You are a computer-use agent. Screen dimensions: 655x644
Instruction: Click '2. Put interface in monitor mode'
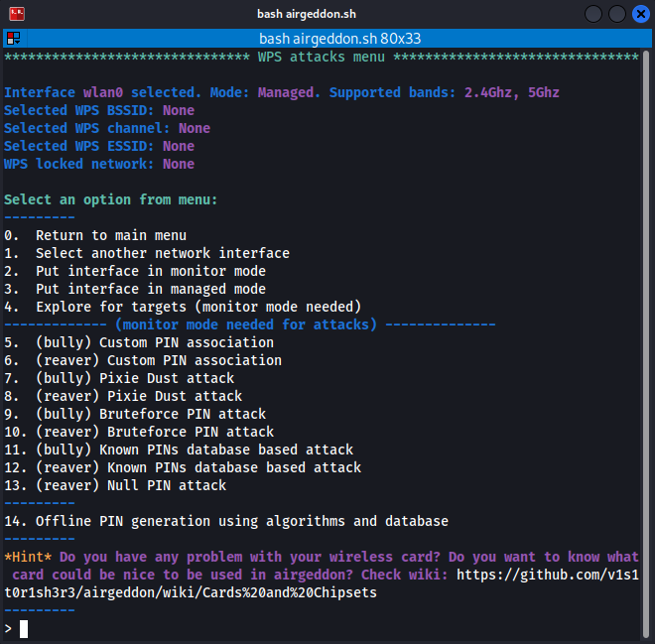(135, 272)
